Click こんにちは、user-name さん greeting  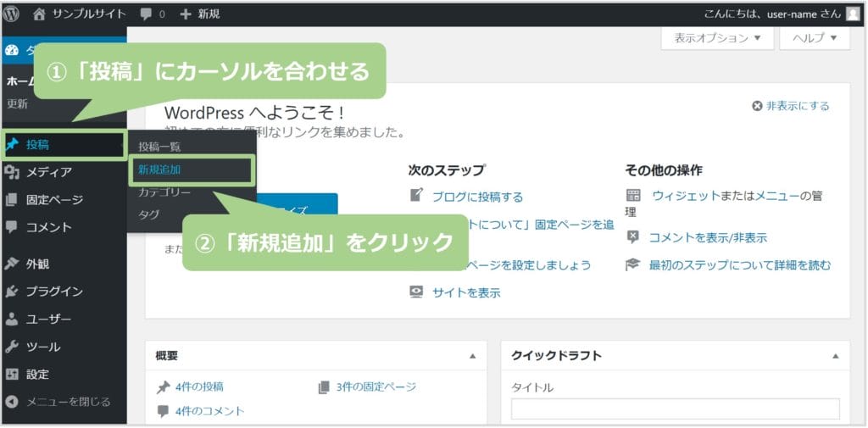click(x=773, y=14)
